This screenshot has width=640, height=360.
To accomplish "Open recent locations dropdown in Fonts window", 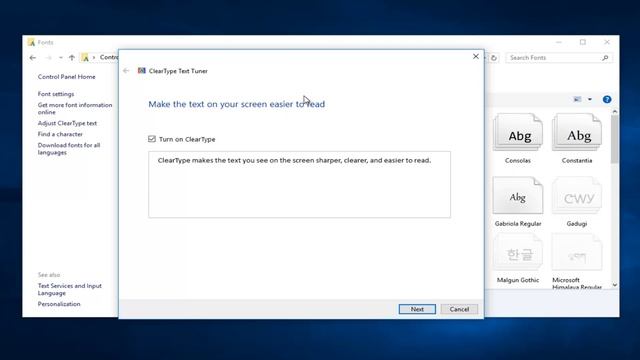I will [x=60, y=58].
